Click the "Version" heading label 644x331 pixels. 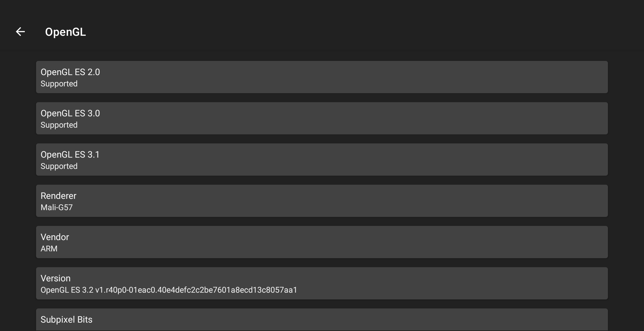(x=55, y=278)
